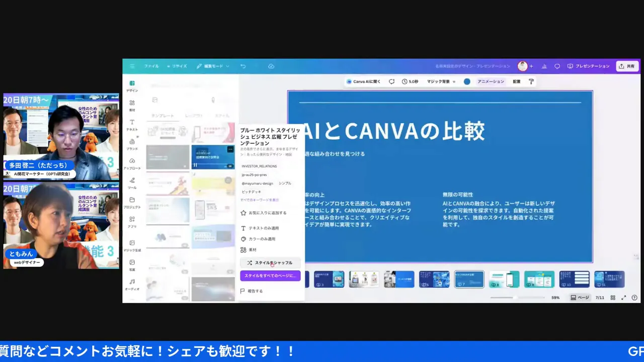Expand the マジック背景 dropdown arrow
This screenshot has width=644, height=362.
453,81
